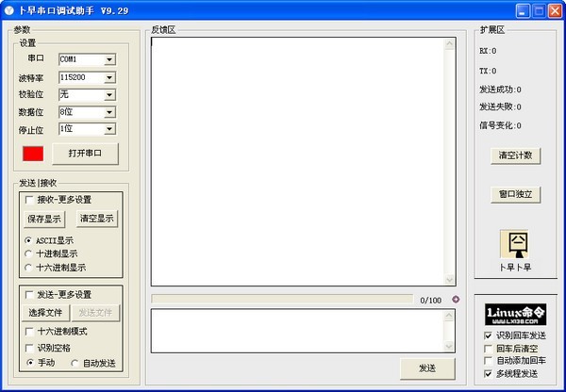
Task: Toggle 回车后清空 checkbox
Action: [x=488, y=349]
